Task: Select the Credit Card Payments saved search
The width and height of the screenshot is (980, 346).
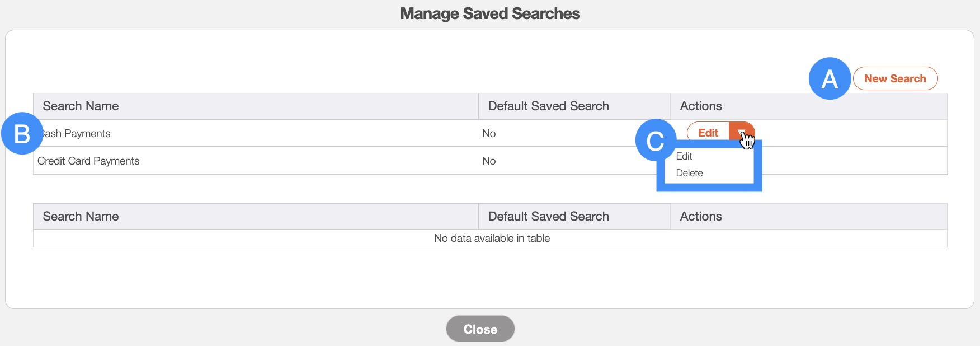Action: (x=88, y=161)
